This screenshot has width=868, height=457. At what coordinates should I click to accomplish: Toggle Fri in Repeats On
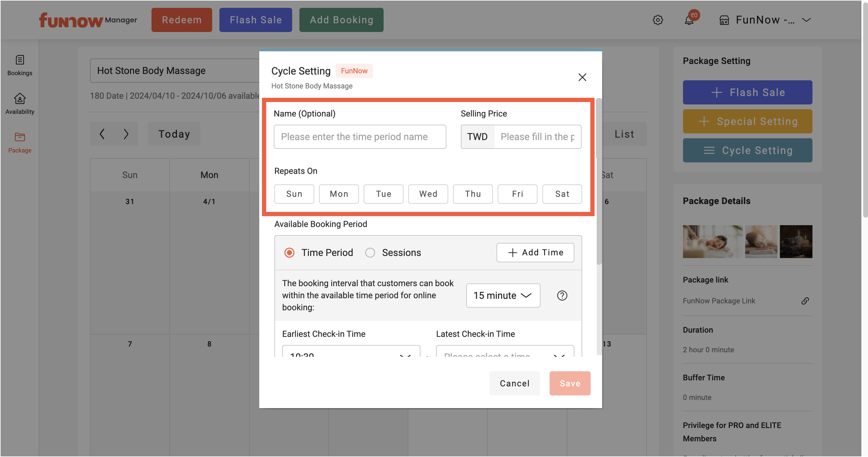point(517,194)
